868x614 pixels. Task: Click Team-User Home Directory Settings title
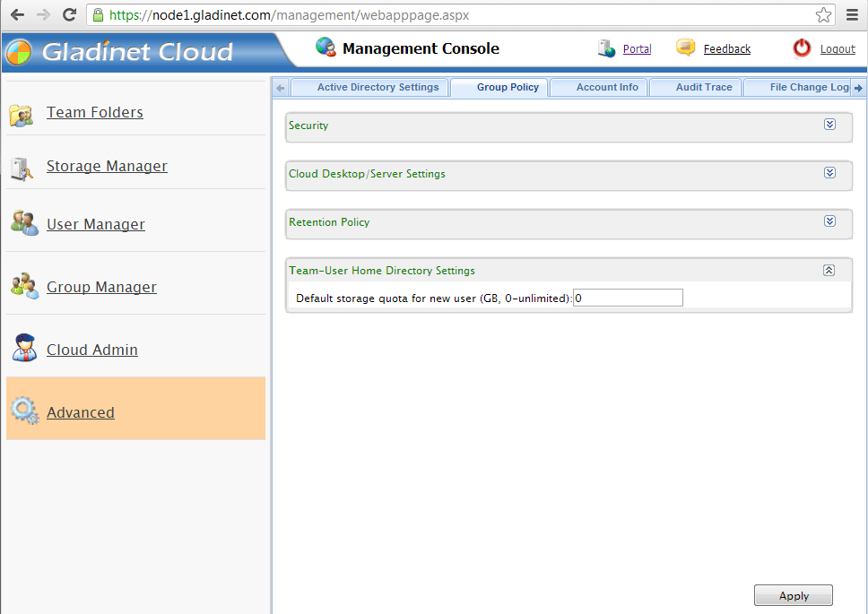click(382, 271)
